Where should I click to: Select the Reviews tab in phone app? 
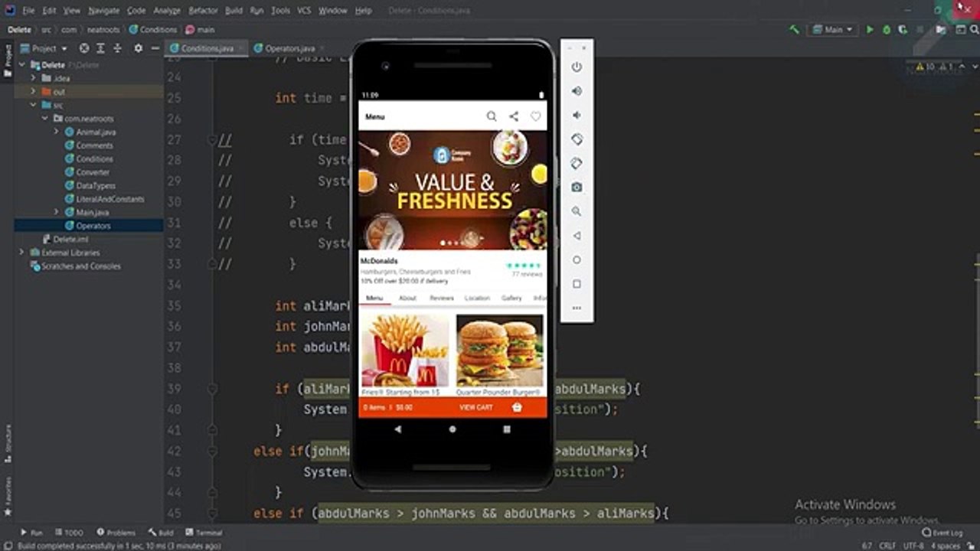click(x=442, y=298)
